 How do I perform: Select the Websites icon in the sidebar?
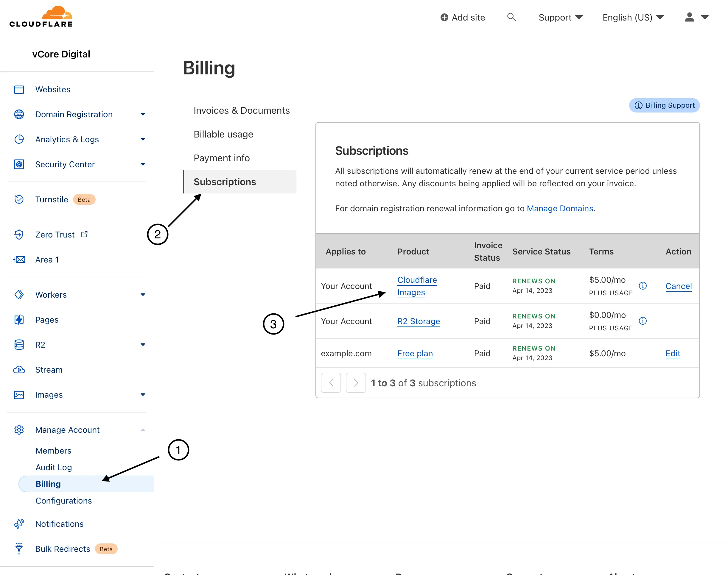(x=19, y=89)
